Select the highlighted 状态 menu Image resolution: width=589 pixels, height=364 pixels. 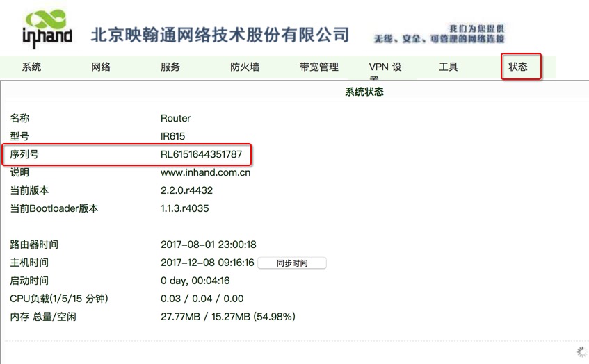click(518, 67)
